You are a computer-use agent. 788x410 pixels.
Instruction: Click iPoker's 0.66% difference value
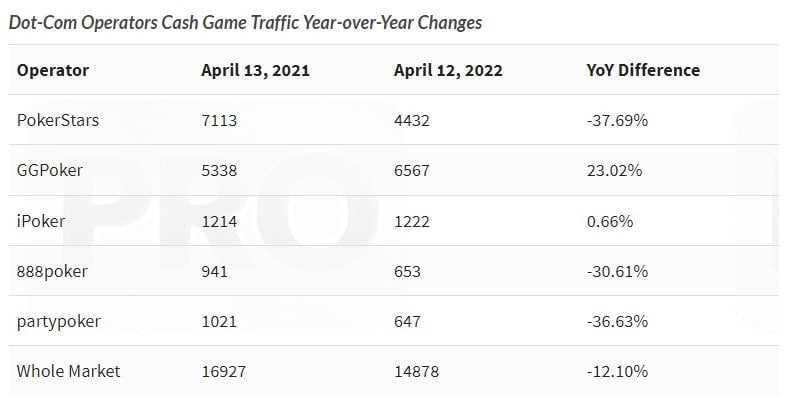(609, 220)
